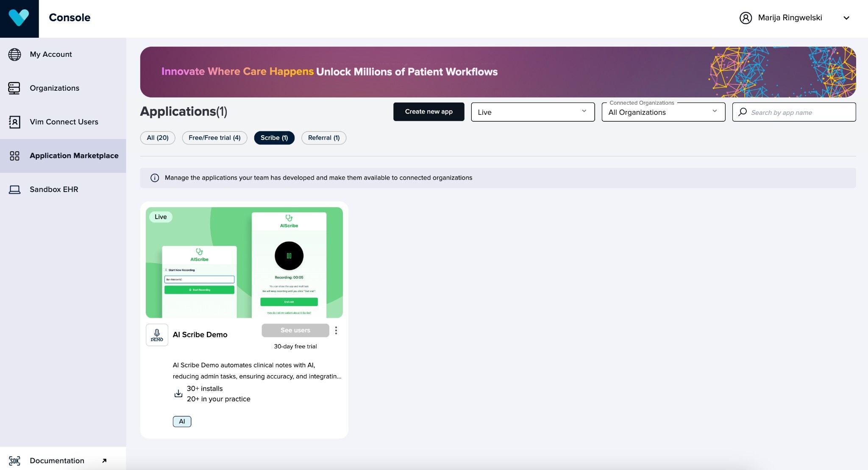Open the AI Scribe Demo preview image

[244, 262]
